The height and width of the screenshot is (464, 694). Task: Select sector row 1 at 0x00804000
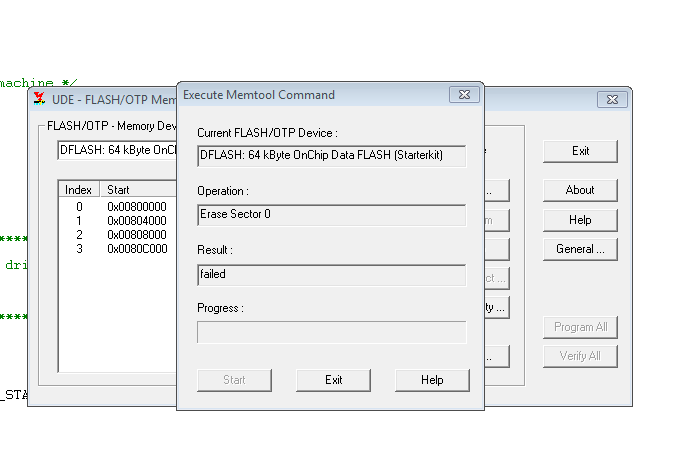point(118,220)
